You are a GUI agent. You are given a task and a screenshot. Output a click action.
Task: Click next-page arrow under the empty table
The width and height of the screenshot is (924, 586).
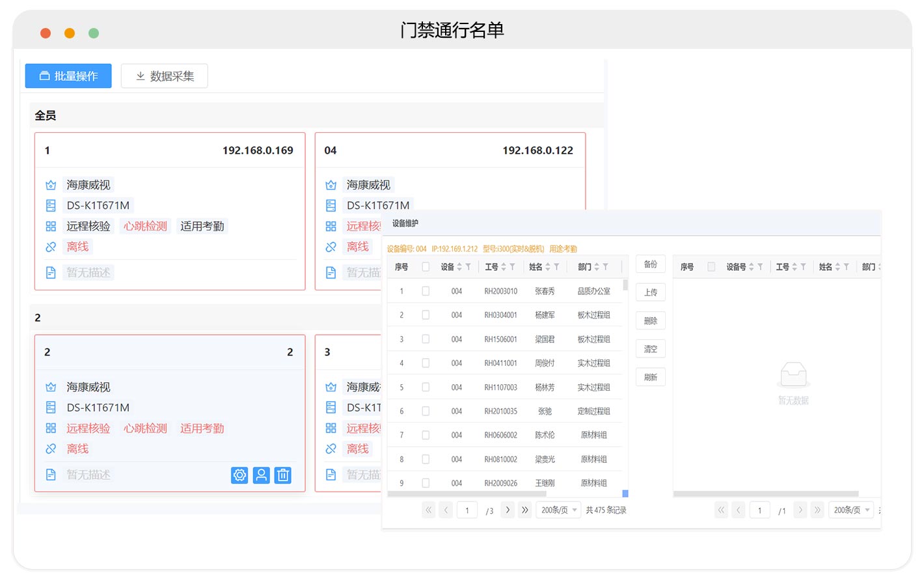tap(800, 510)
